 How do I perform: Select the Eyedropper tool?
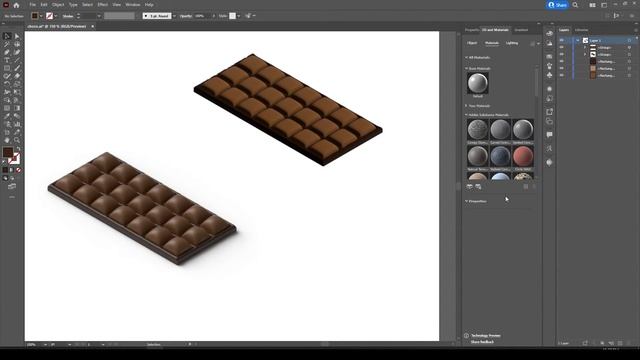coord(7,116)
